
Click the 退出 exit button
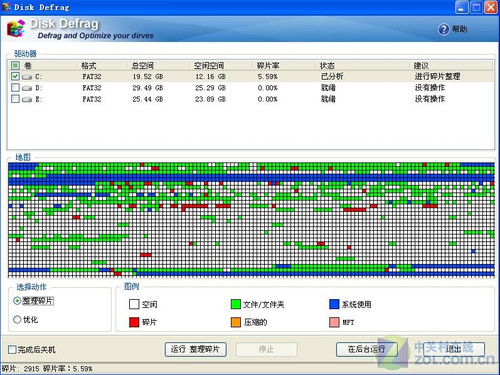454,350
